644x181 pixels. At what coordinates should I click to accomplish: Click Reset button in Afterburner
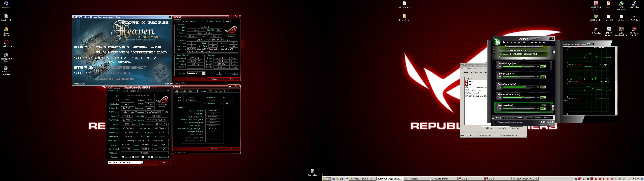pos(539,118)
